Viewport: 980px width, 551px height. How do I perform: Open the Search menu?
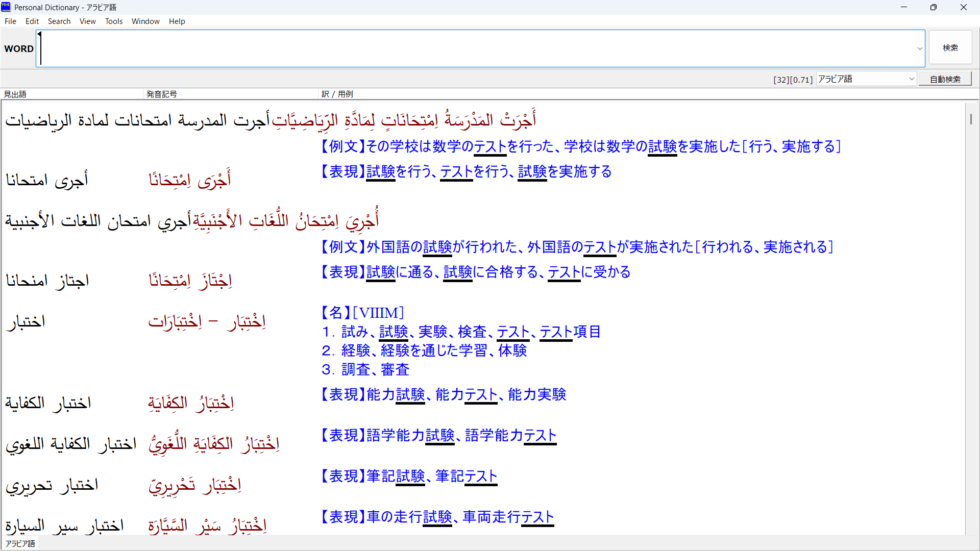pos(59,21)
